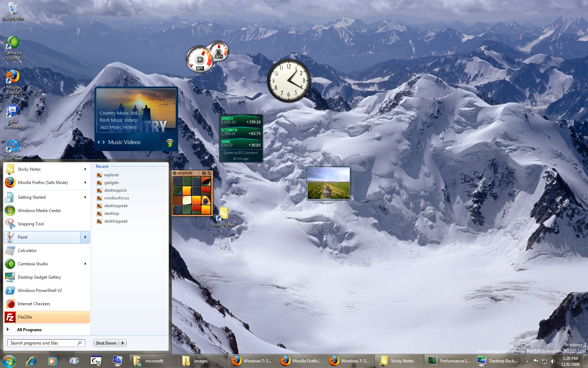Screen dimensions: 588x368
Task: Expand Sticky Notes jump list arrow
Action: pos(85,169)
